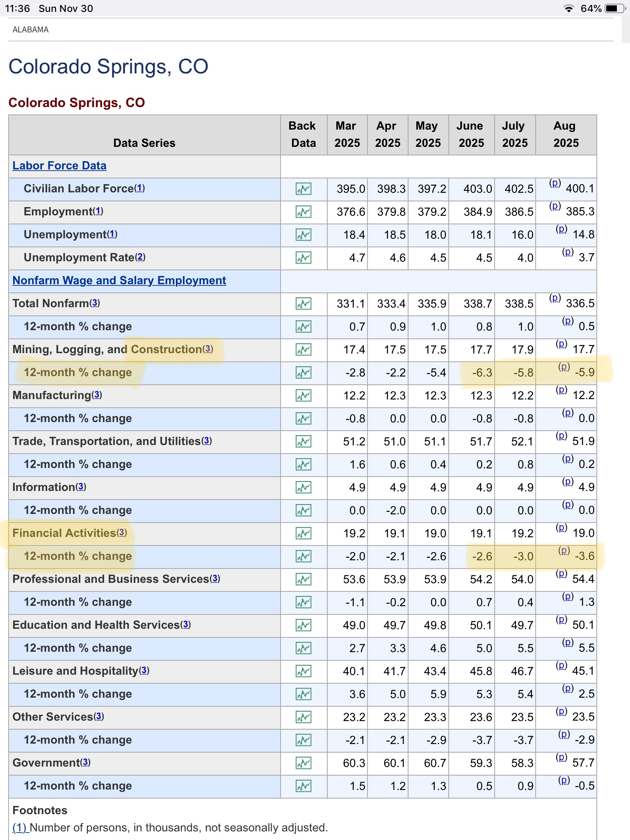Open Information row back data chart icon
Image resolution: width=630 pixels, height=840 pixels.
303,488
